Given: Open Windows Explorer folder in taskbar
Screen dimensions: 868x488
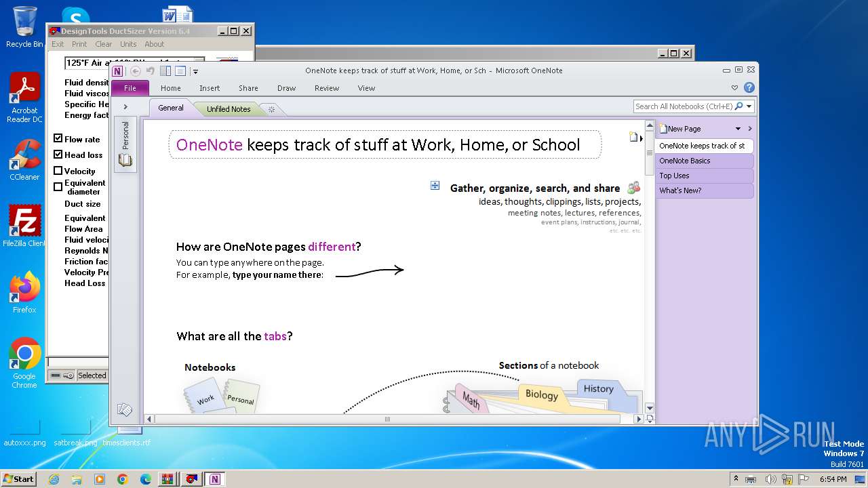Looking at the screenshot, I should (77, 479).
